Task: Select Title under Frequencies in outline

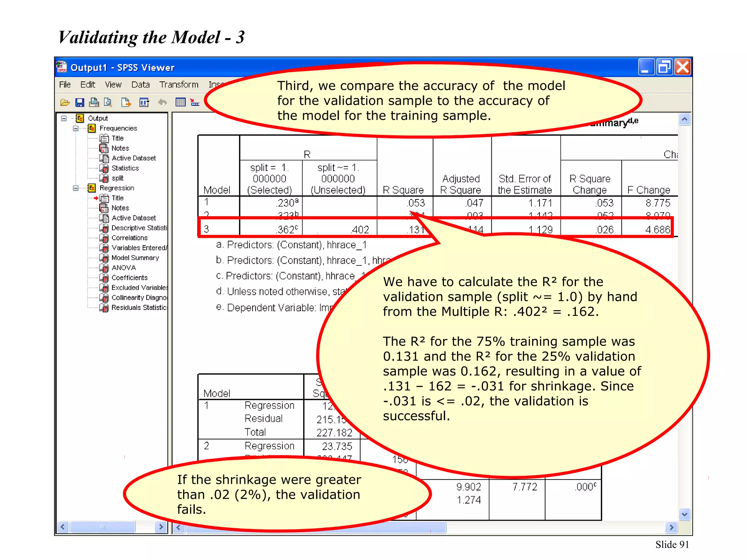Action: pos(117,138)
